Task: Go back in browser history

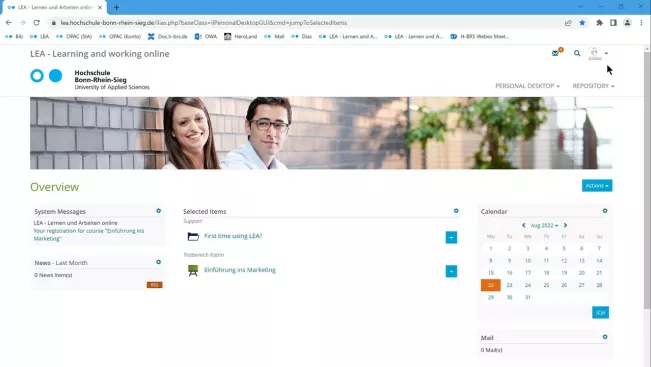Action: click(x=9, y=23)
